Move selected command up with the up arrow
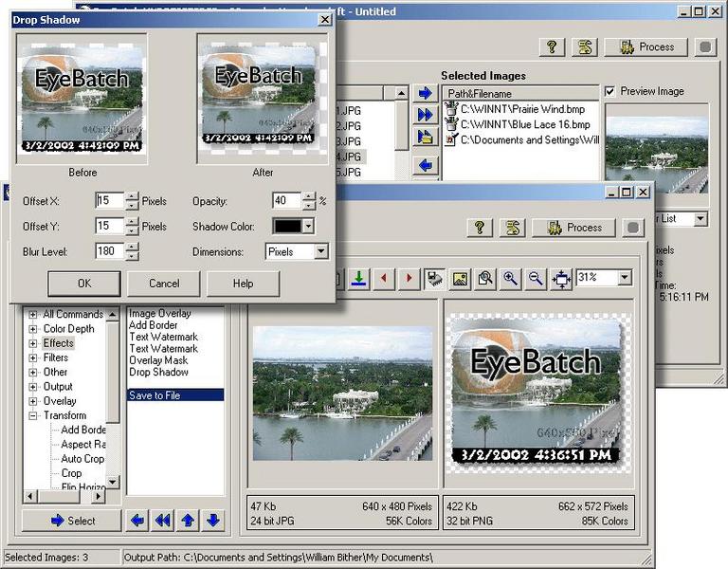Screen dimensions: 728x569 click(x=189, y=520)
